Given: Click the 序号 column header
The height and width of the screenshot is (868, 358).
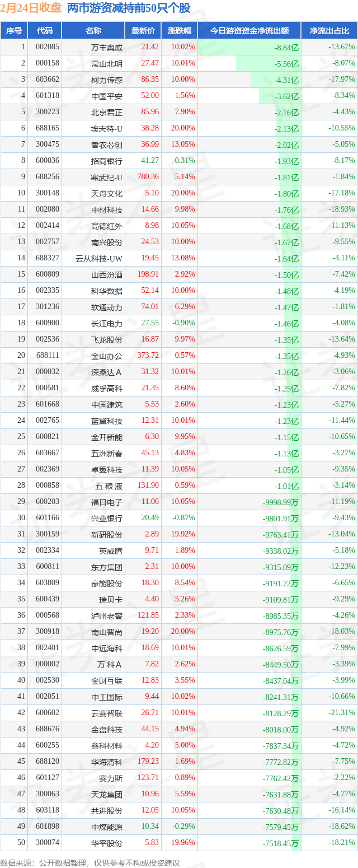Looking at the screenshot, I should coord(14,31).
